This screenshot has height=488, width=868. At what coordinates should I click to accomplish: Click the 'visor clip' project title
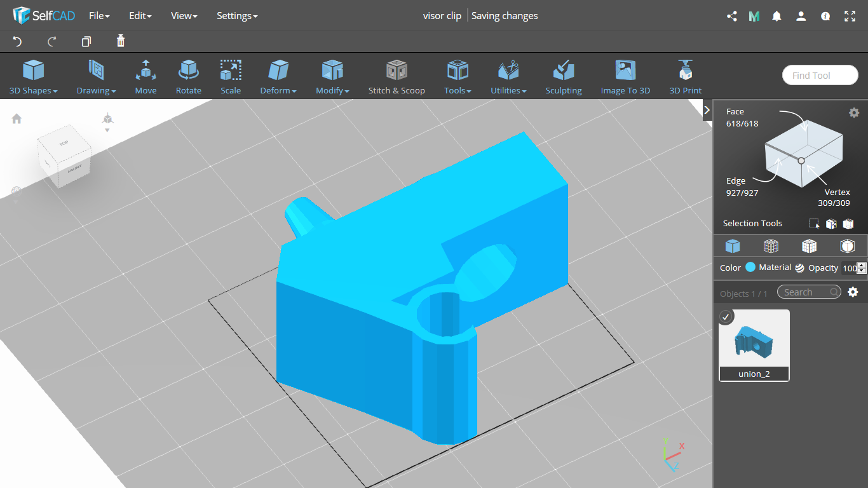tap(442, 16)
